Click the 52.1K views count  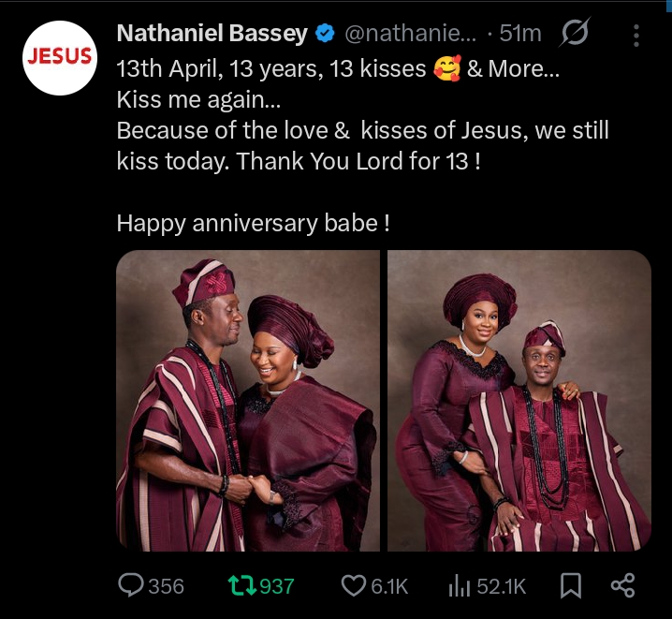click(502, 586)
